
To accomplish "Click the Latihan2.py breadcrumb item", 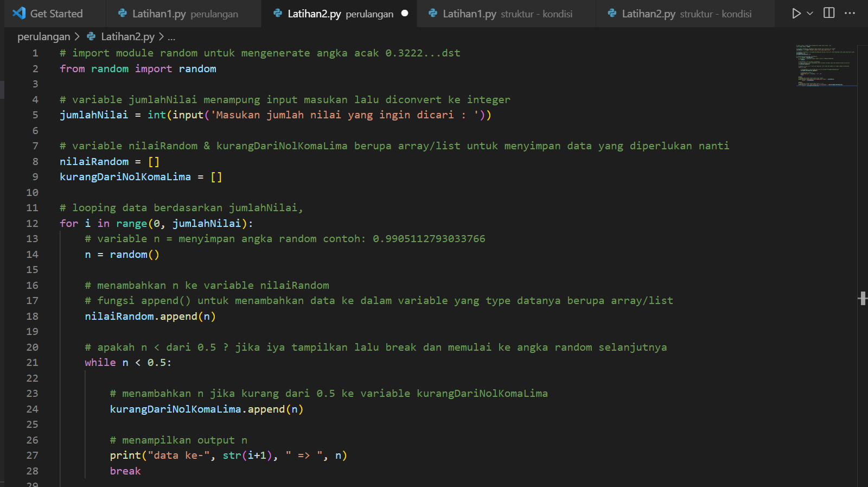I will (127, 37).
